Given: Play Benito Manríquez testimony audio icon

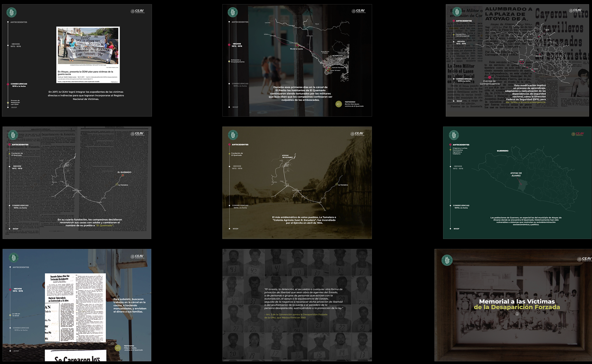Looking at the screenshot, I should tap(339, 104).
